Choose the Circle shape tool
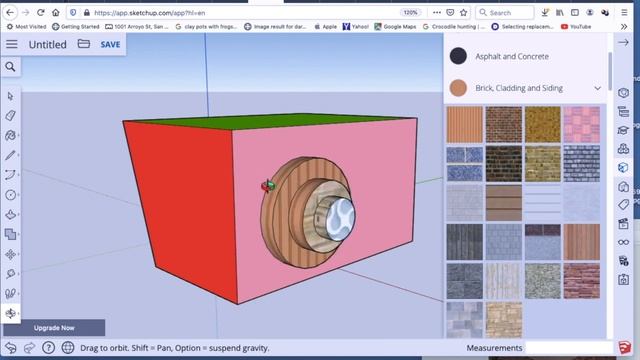The width and height of the screenshot is (640, 360). 11,195
